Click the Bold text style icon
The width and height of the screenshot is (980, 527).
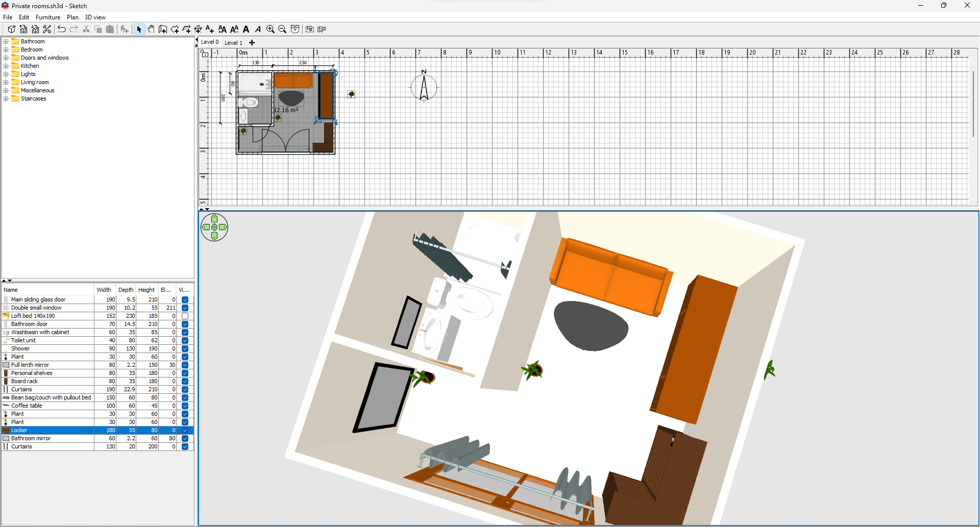[246, 29]
